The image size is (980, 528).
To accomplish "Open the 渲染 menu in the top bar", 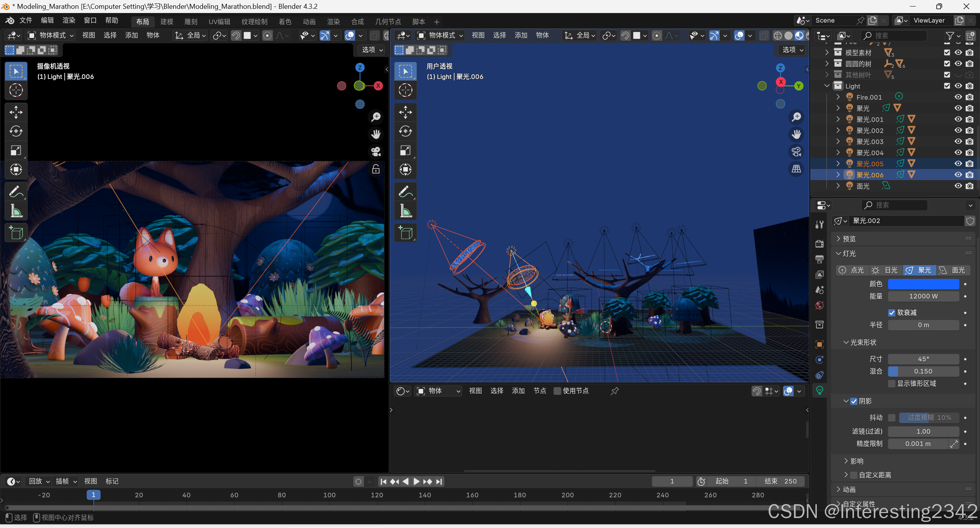I will coord(69,20).
